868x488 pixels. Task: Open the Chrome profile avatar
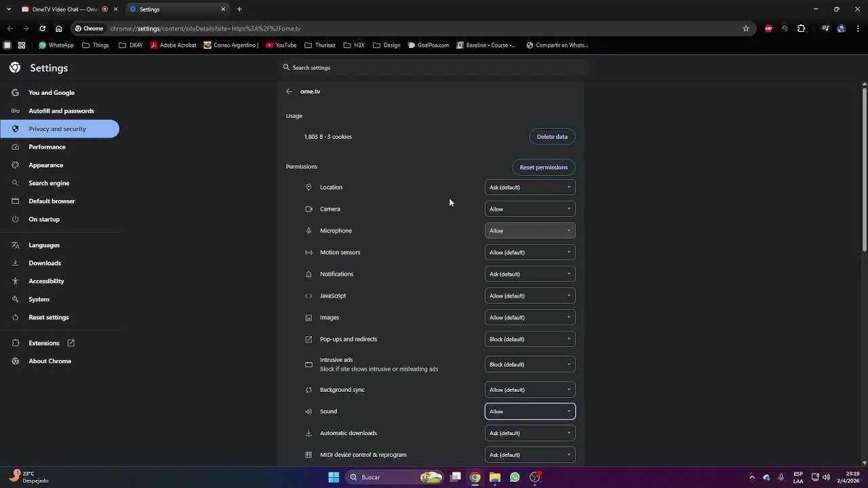[842, 28]
